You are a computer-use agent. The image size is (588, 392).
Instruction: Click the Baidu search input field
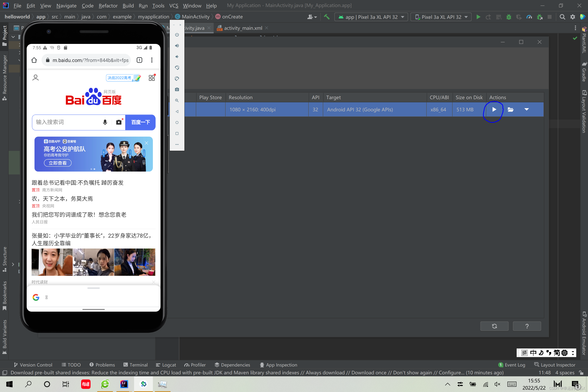coord(66,122)
